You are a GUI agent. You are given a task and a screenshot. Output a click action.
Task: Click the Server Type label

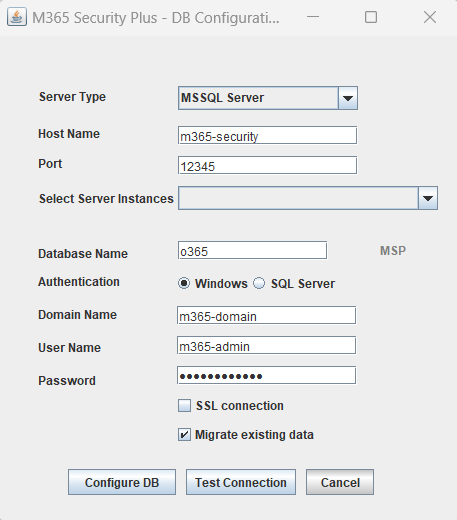pyautogui.click(x=72, y=97)
